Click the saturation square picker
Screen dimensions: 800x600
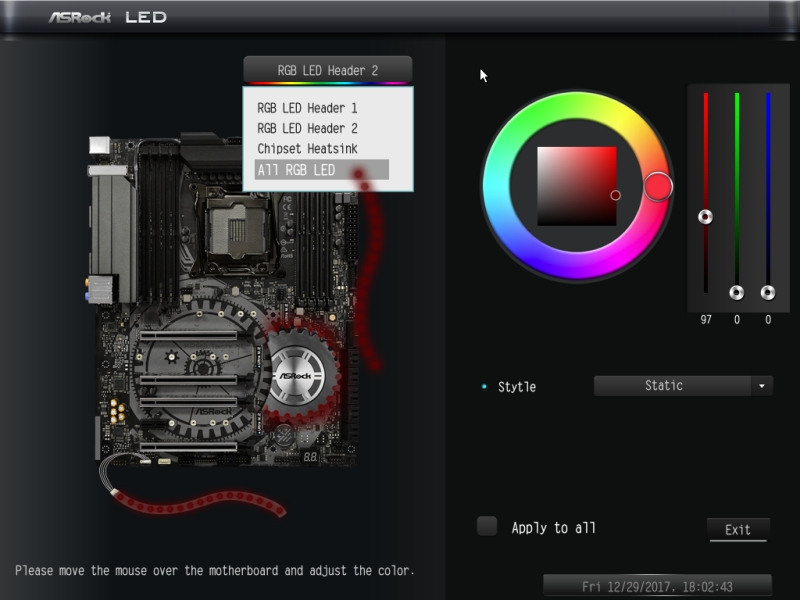(577, 186)
